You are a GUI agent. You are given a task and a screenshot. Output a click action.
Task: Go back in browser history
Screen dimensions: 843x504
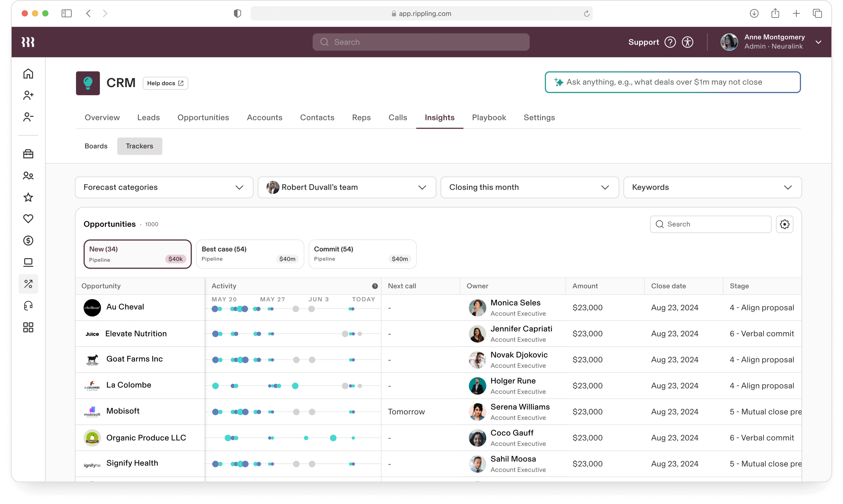88,13
